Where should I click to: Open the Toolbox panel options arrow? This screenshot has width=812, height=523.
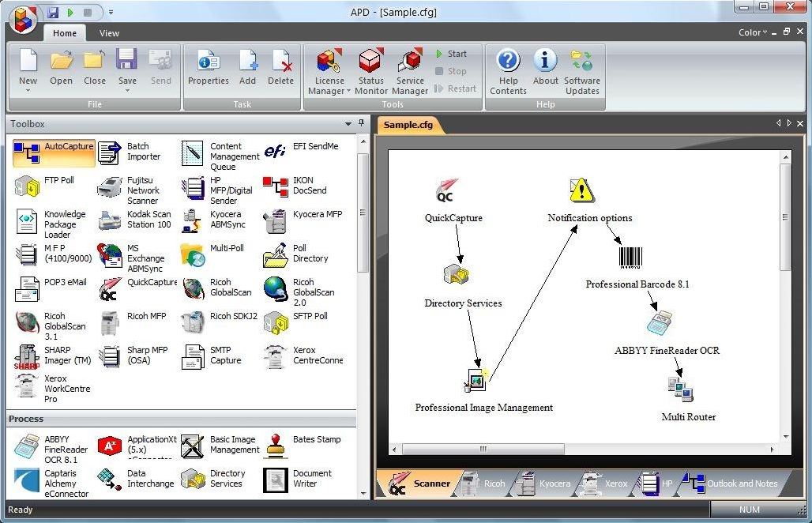[348, 124]
